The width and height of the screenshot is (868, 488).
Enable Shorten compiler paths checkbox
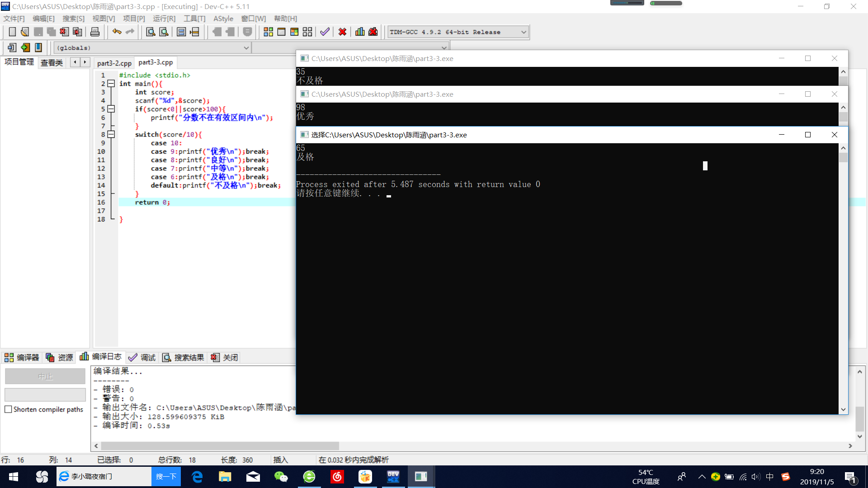8,409
